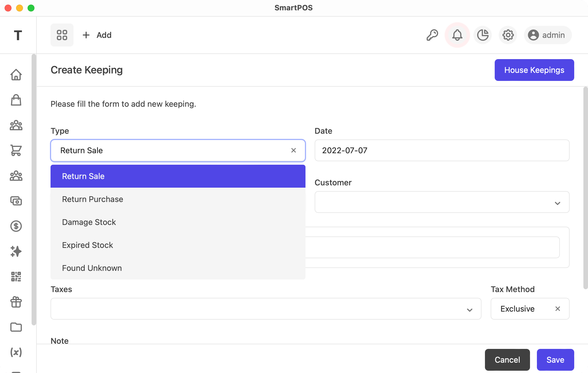
Task: Open the shopping cart sidebar icon
Action: pos(16,150)
